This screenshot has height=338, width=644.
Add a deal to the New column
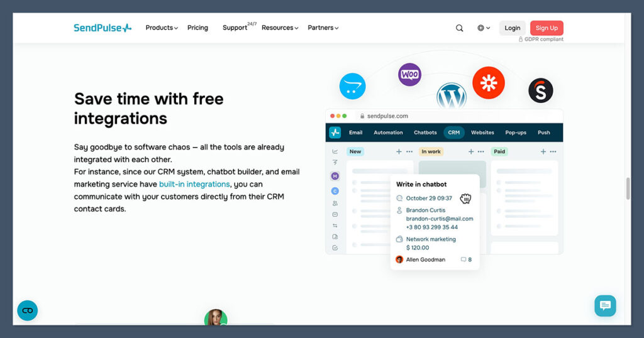coord(399,151)
